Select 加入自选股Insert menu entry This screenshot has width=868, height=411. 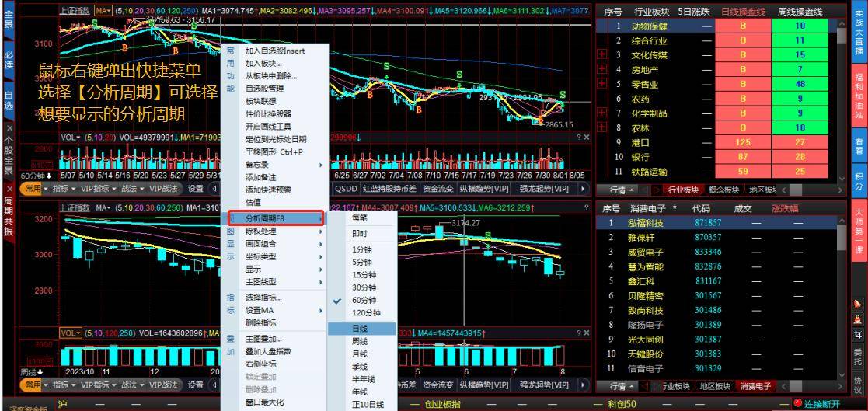click(x=275, y=51)
